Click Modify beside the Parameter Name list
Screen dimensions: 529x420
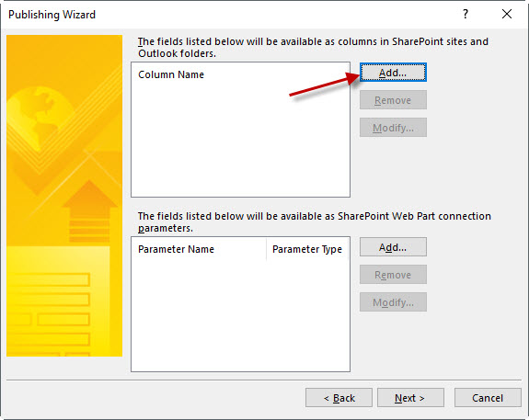pos(393,302)
